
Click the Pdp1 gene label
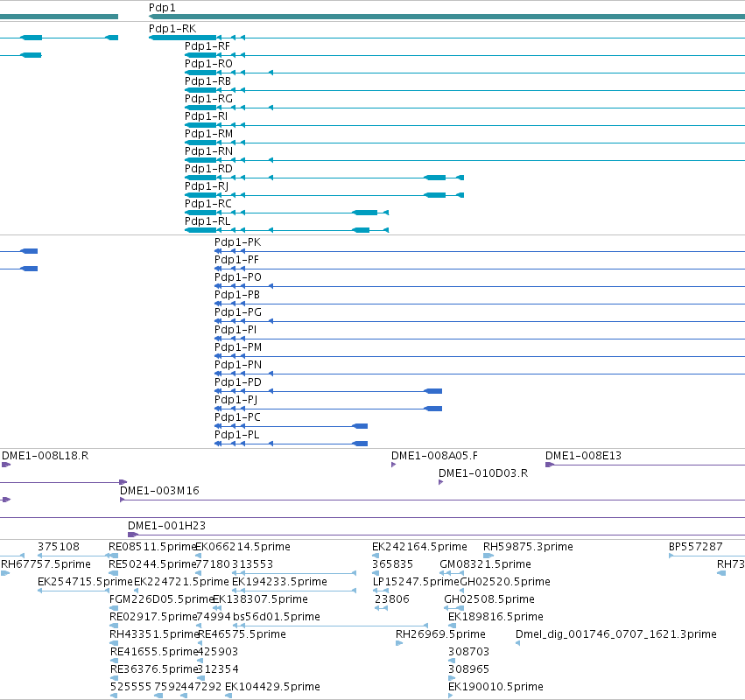[162, 8]
